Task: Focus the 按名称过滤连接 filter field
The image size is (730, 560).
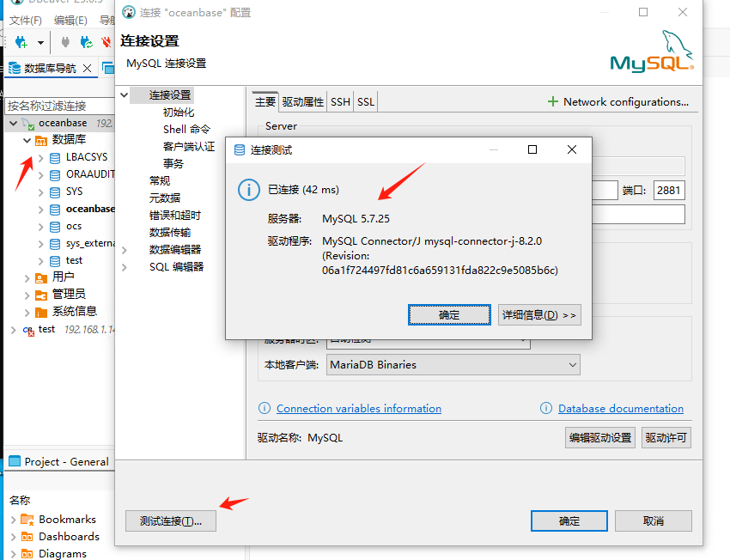Action: pos(59,106)
